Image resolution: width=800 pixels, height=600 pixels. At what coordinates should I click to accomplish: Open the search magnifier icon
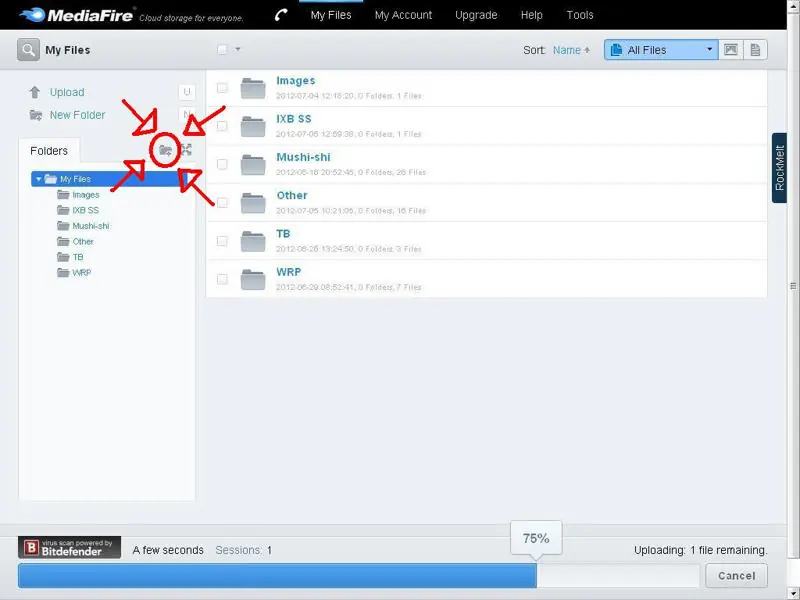click(28, 50)
